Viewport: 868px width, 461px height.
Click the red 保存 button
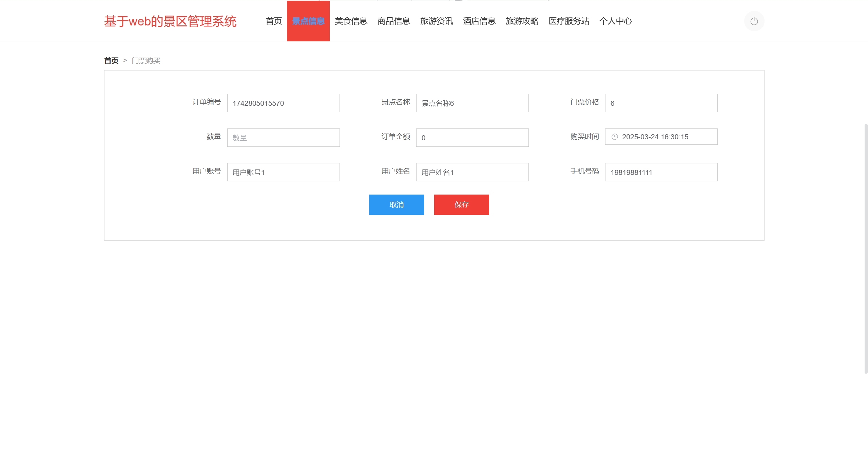(461, 205)
